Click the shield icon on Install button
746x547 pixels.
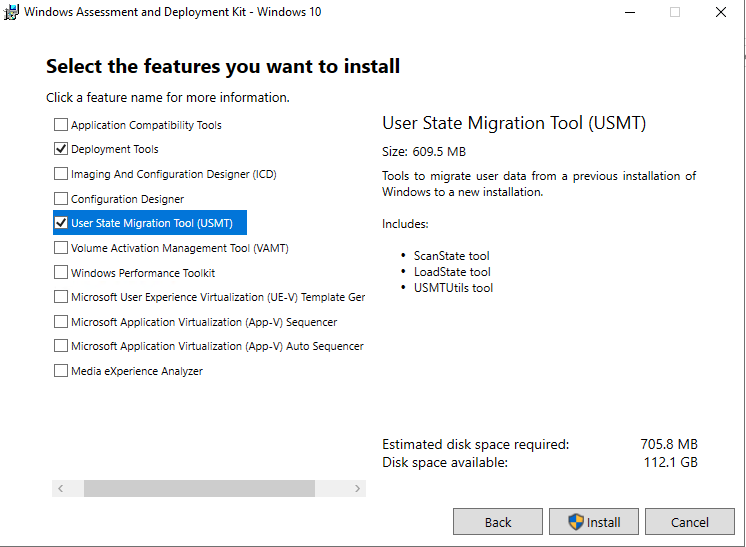tap(576, 522)
